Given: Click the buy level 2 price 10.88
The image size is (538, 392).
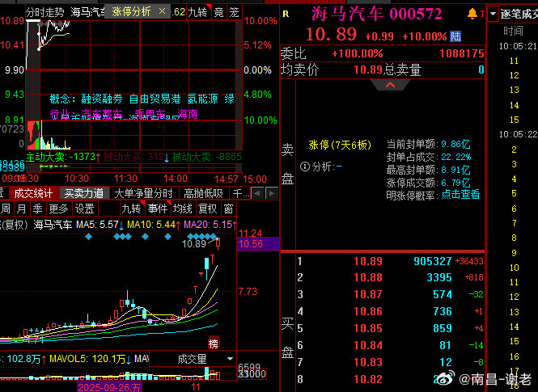Looking at the screenshot, I should [x=368, y=277].
